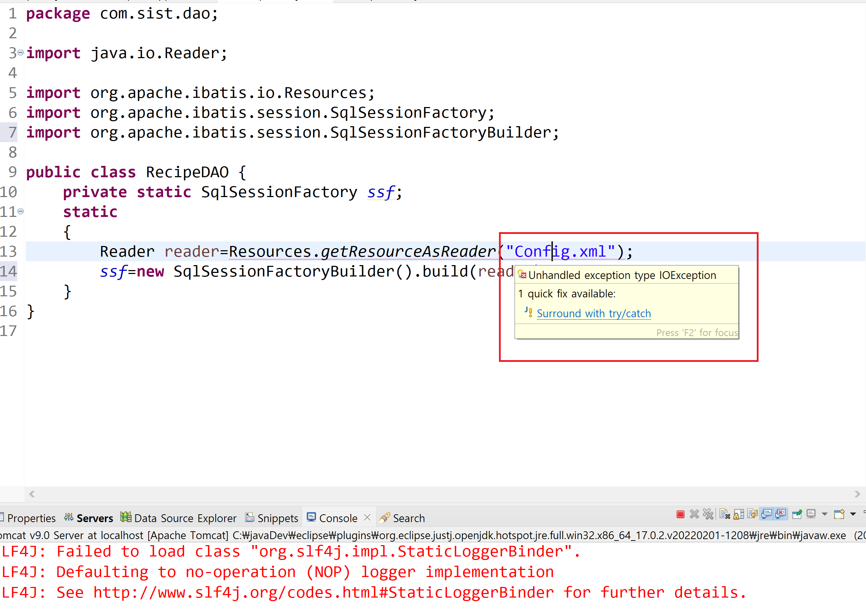Toggle word wrap in console
The width and height of the screenshot is (866, 616).
point(752,514)
